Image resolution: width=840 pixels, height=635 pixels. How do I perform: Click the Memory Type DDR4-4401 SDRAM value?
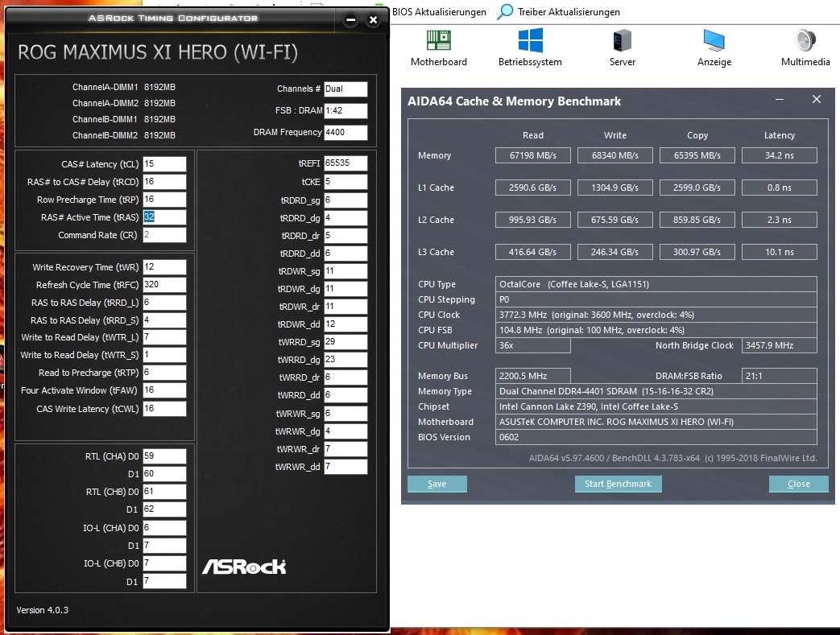click(656, 391)
